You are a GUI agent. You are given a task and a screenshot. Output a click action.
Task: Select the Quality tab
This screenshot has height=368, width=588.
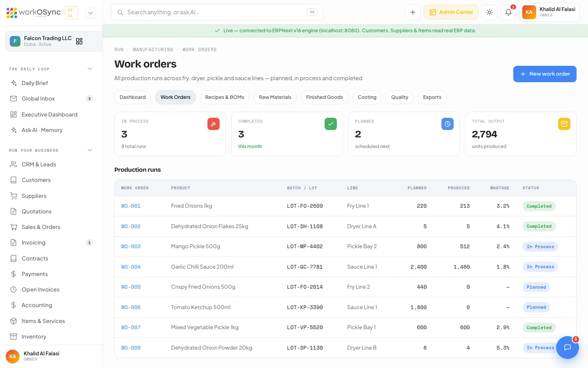point(400,97)
